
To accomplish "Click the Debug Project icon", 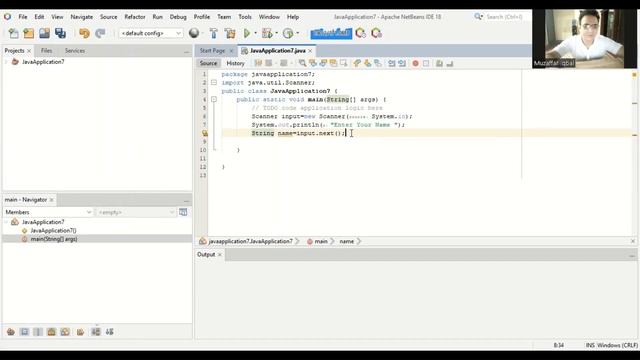I will (267, 33).
